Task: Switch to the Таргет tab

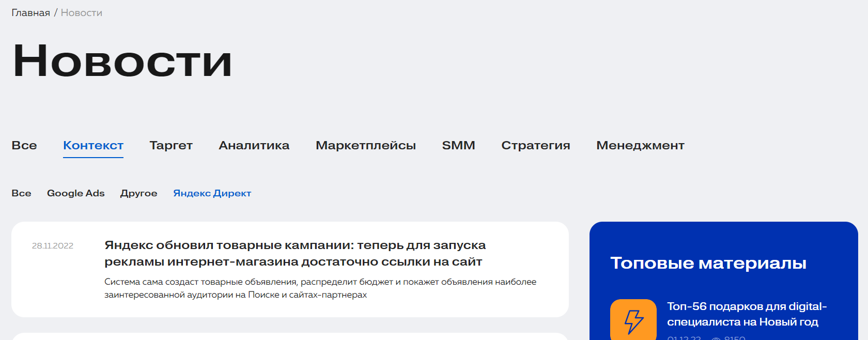Action: (x=171, y=146)
